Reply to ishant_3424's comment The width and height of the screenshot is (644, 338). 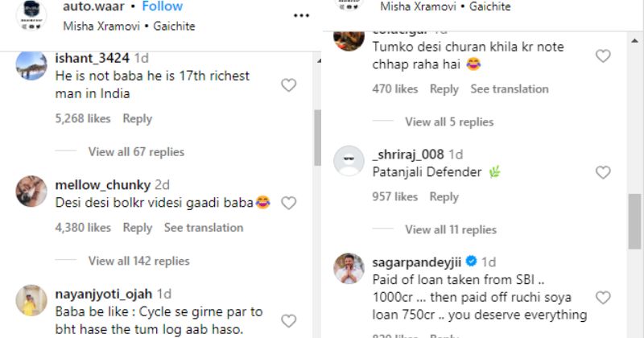coord(137,118)
